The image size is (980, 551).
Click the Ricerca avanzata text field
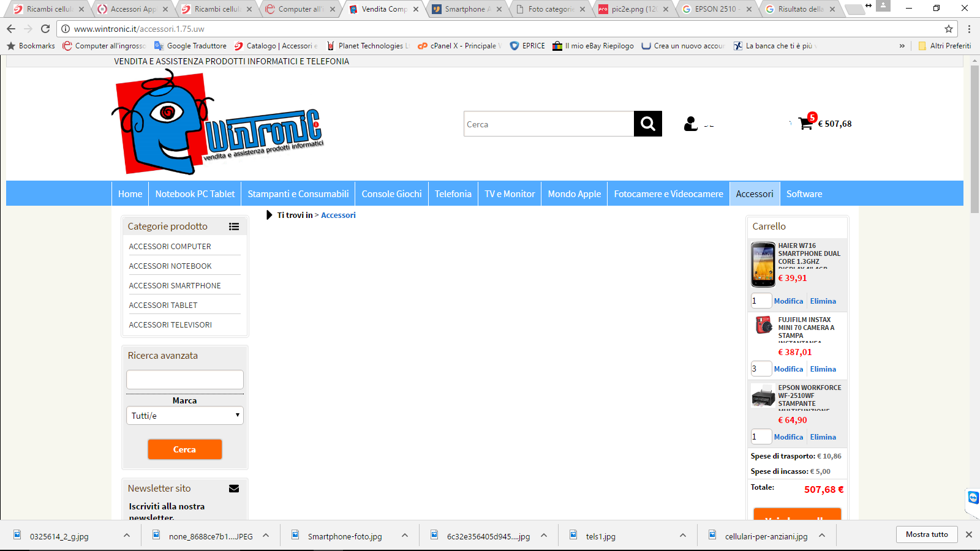(x=185, y=380)
